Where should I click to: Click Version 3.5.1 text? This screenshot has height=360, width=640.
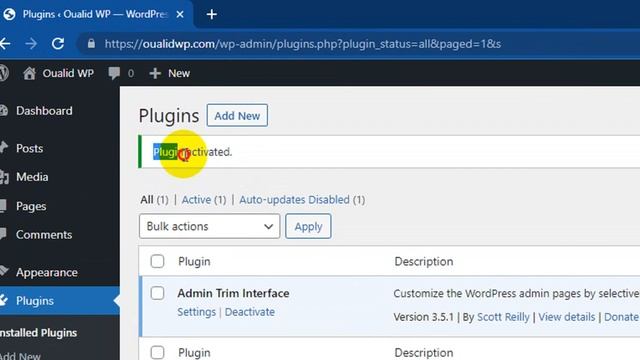coord(423,317)
